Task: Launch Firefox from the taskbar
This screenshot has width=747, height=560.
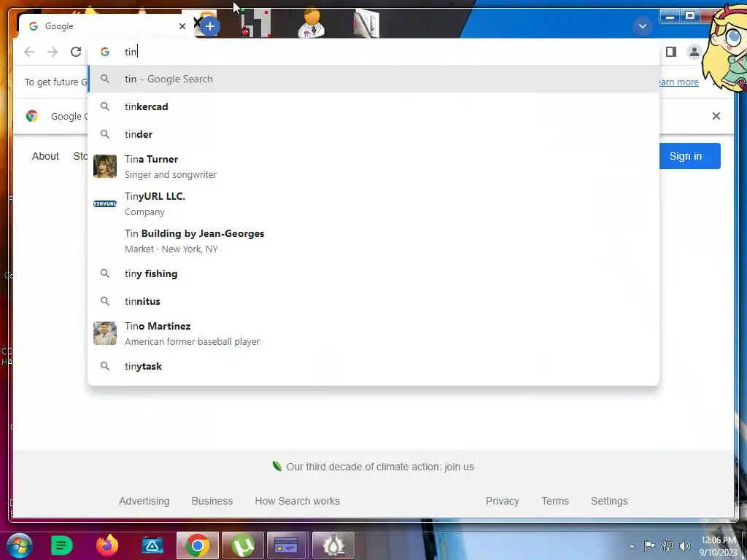Action: coord(107,545)
